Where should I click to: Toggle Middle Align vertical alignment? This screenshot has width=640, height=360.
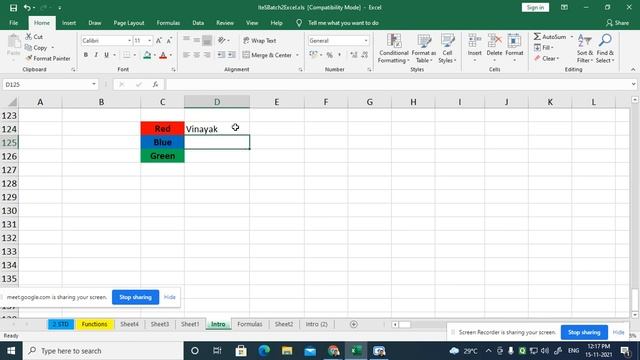tap(197, 40)
